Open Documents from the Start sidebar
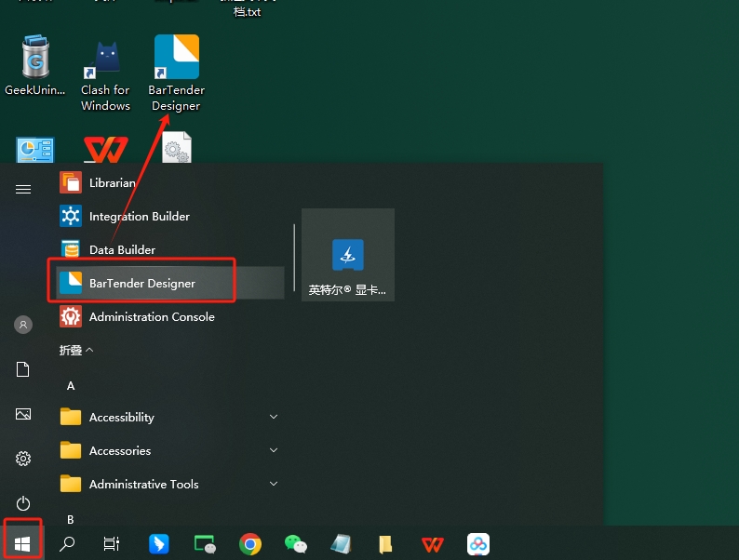 [x=23, y=369]
